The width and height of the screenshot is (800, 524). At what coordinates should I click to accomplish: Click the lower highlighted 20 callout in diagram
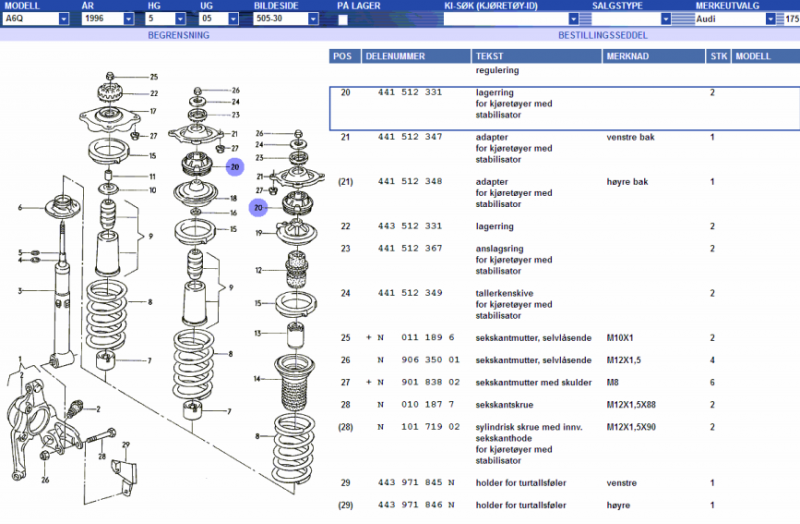(258, 208)
